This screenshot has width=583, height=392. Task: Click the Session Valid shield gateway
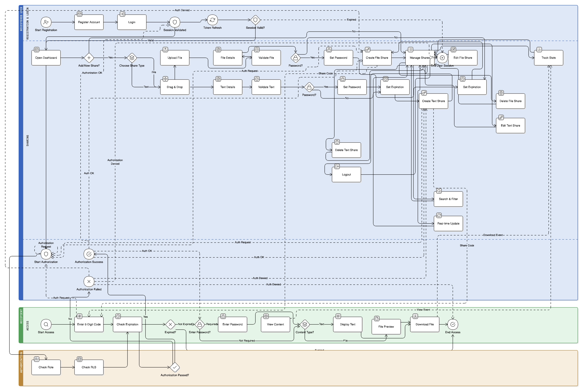(255, 20)
